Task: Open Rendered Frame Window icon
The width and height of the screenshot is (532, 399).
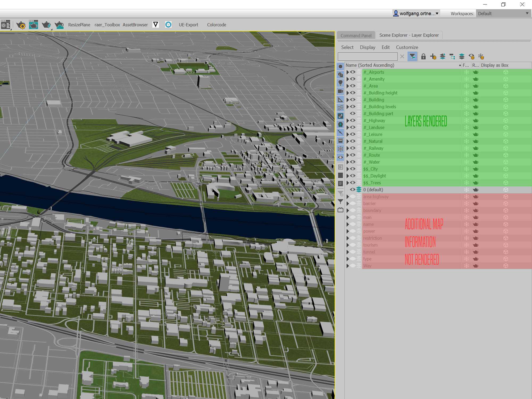Action: click(x=34, y=25)
